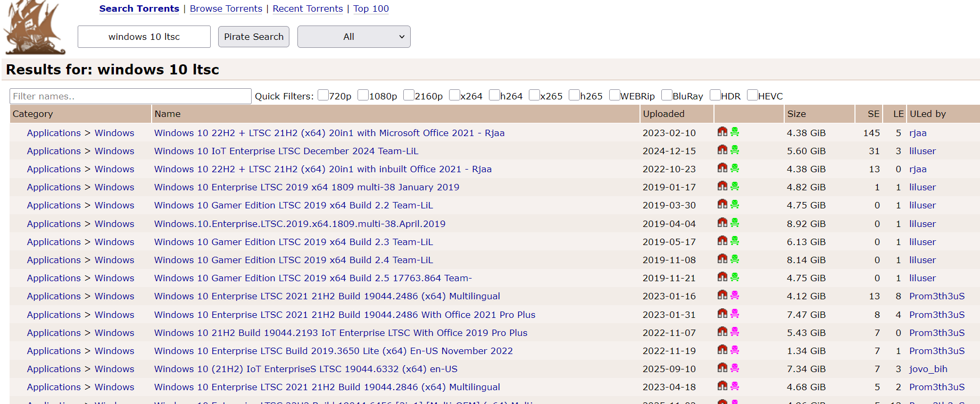
Task: Click pink skull icon in the 2022-11-19 row
Action: 735,350
